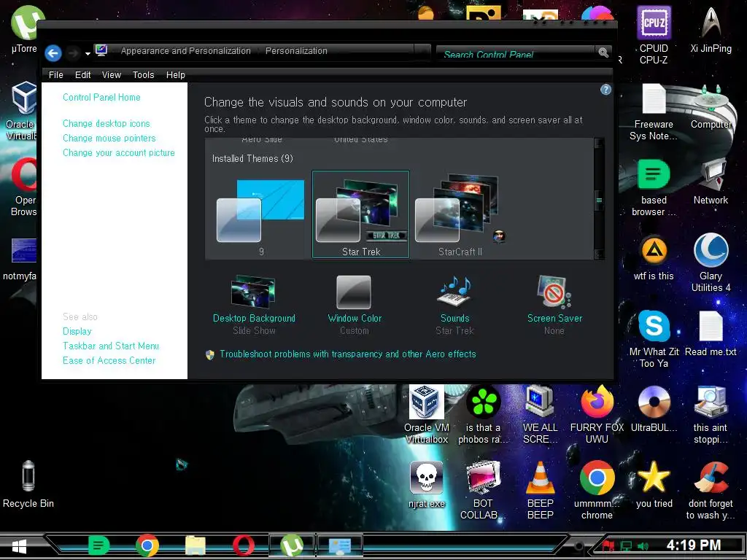Click the green notes app in taskbar

pyautogui.click(x=99, y=545)
